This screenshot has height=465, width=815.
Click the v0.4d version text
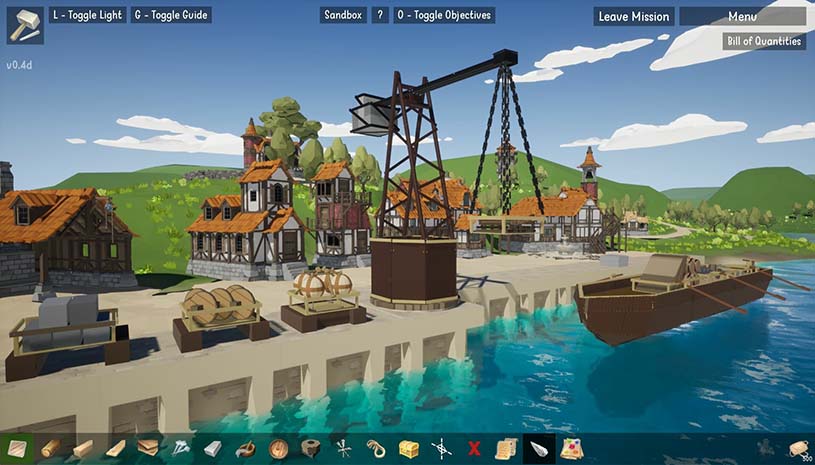[19, 65]
